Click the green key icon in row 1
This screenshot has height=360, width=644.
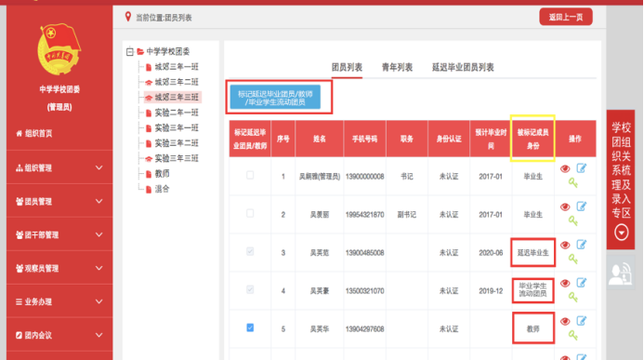[x=573, y=183]
